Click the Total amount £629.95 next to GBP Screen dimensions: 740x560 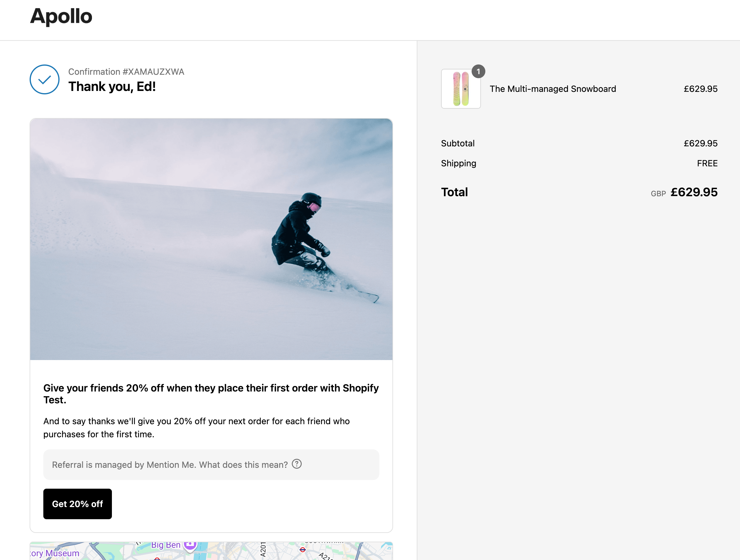[694, 192]
